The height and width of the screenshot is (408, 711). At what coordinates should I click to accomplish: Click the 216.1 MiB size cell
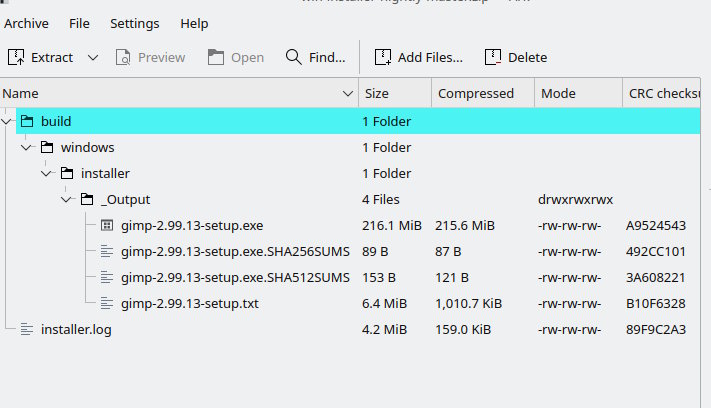pyautogui.click(x=392, y=226)
